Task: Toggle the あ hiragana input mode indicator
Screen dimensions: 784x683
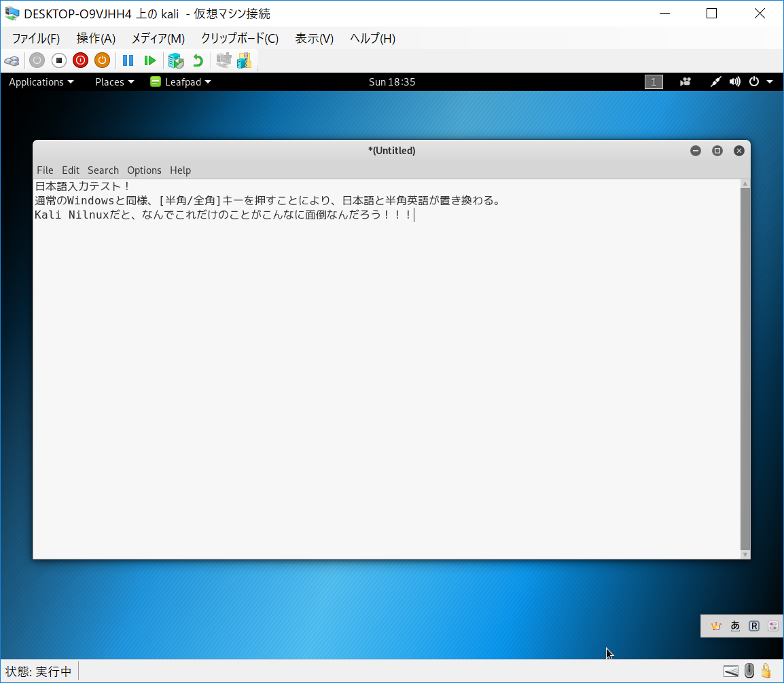Action: (x=735, y=626)
